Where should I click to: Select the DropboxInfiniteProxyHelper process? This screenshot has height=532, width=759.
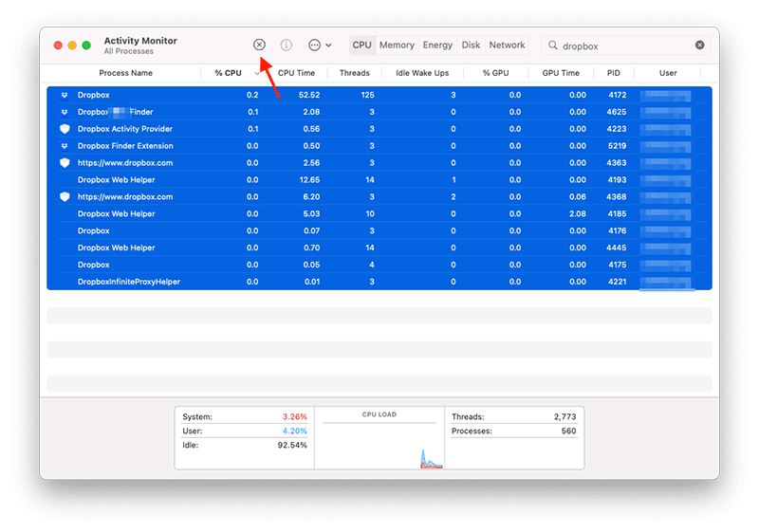(379, 282)
